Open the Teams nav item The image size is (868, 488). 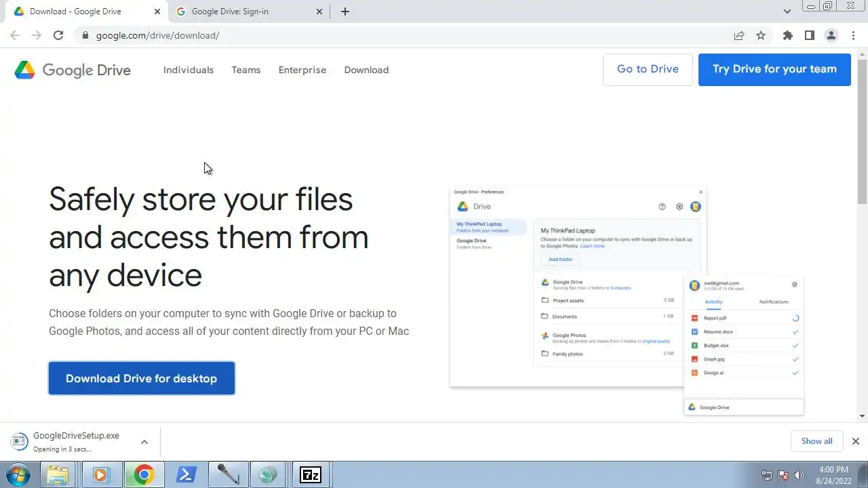click(x=246, y=70)
